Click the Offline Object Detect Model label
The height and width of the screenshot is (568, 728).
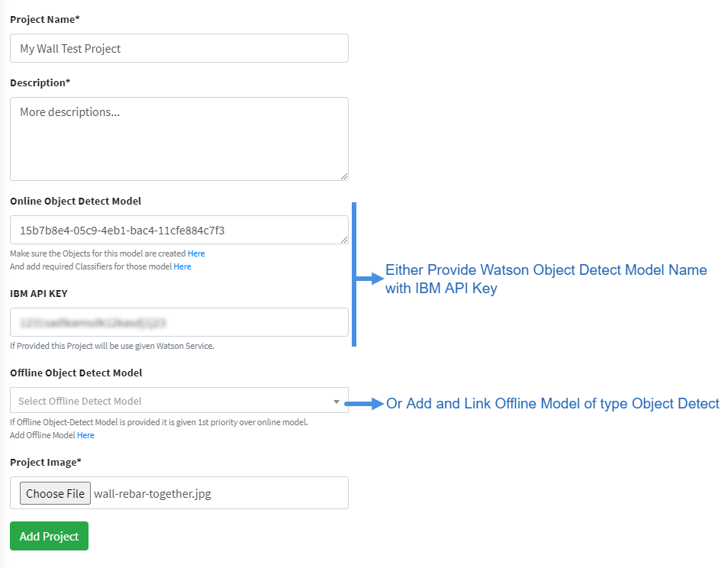pyautogui.click(x=76, y=373)
